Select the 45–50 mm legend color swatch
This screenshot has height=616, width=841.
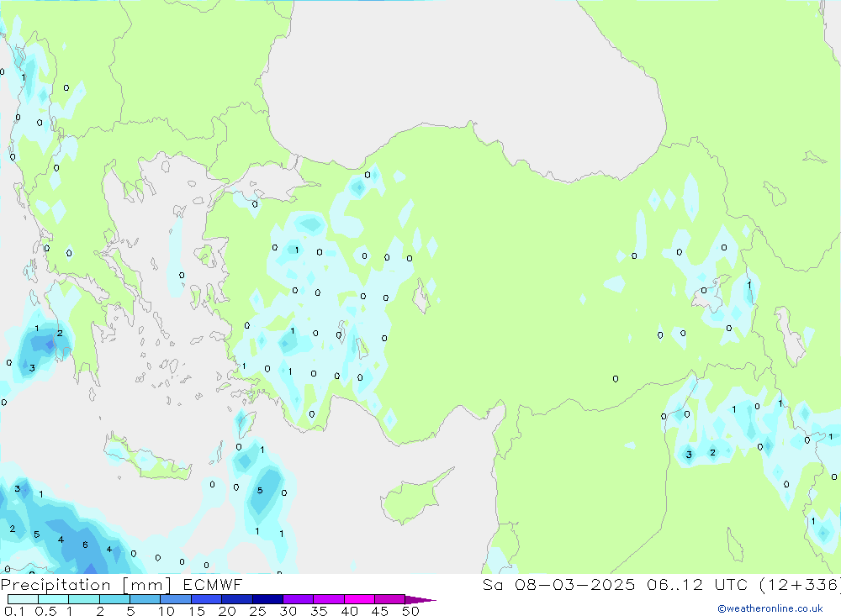(390, 599)
